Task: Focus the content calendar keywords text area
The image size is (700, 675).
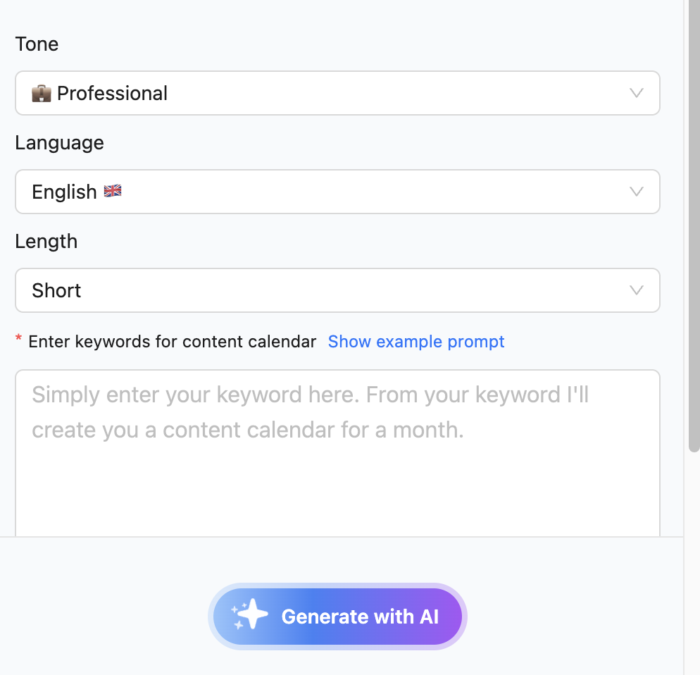Action: 338,453
